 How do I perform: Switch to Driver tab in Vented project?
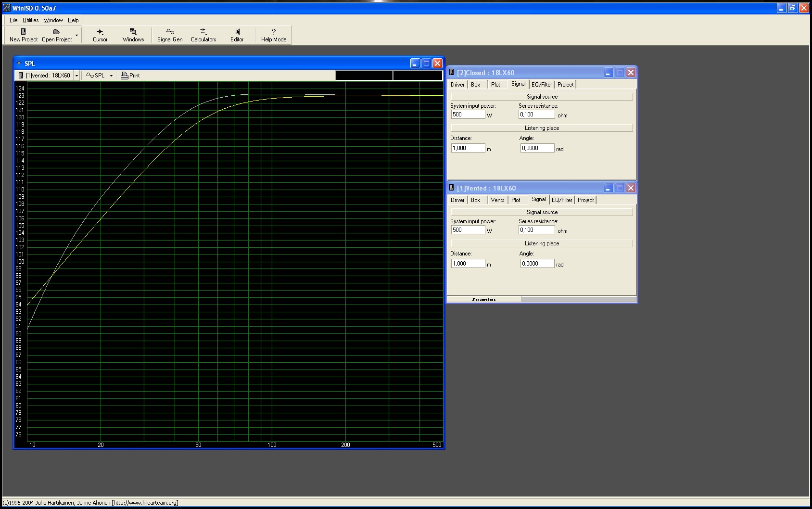point(457,200)
